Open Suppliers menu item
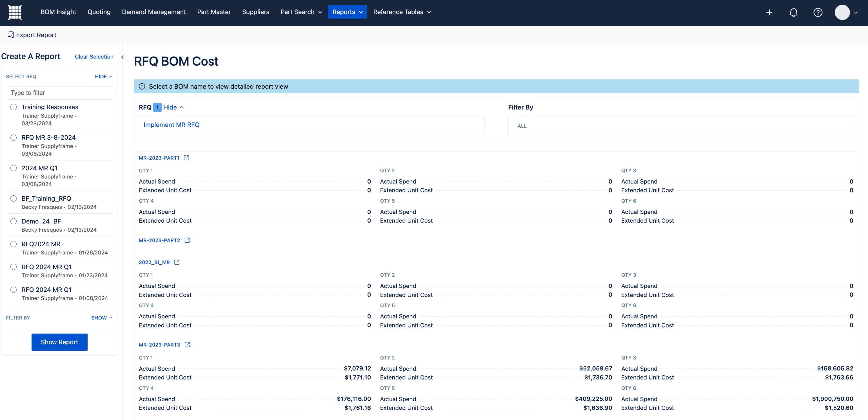This screenshot has width=868, height=420. click(255, 12)
